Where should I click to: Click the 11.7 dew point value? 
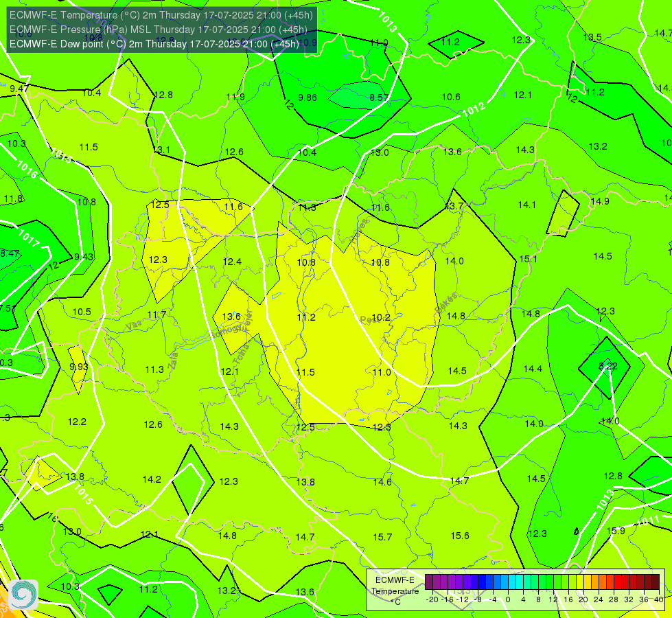(x=157, y=314)
